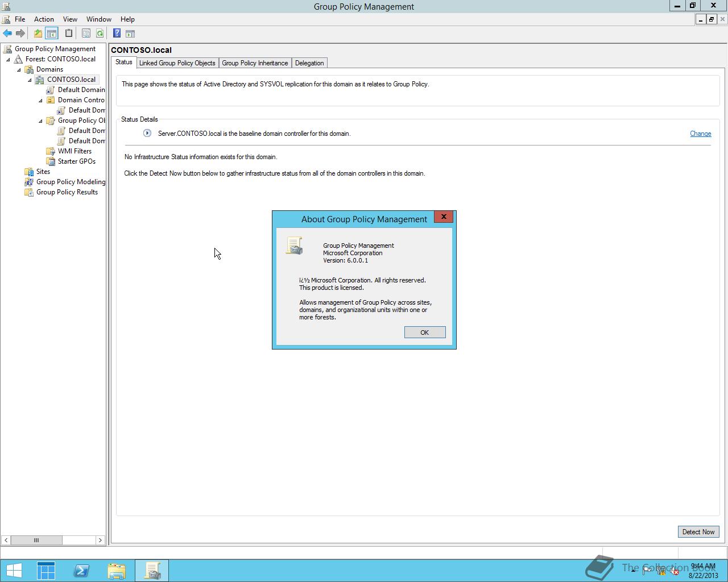Click the clipboard Paste toolbar icon
The image size is (728, 582).
point(69,34)
